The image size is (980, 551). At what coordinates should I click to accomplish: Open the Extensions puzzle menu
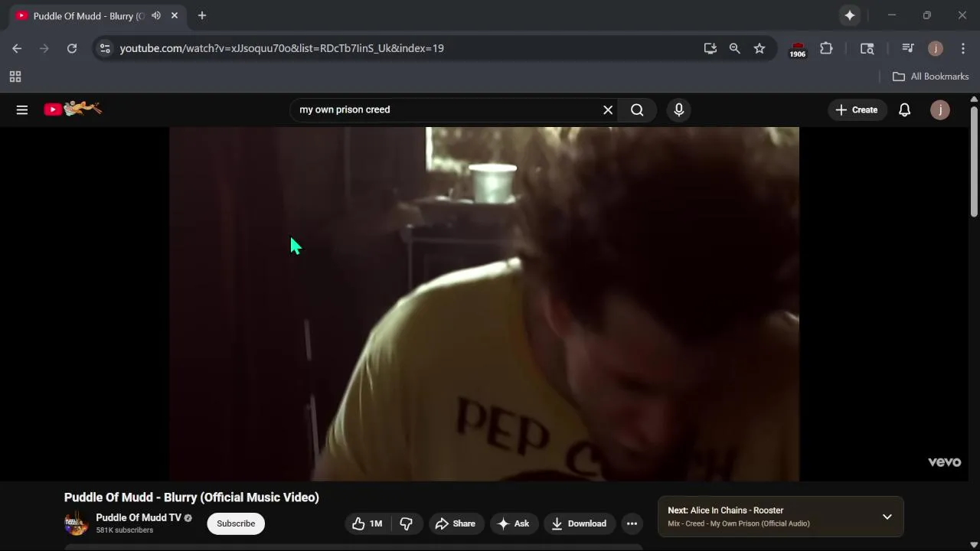[826, 48]
